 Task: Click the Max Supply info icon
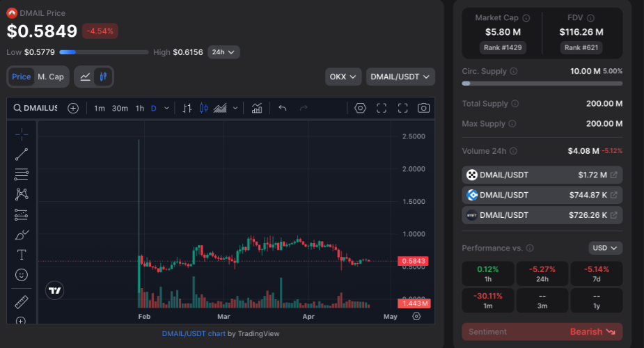tap(512, 123)
